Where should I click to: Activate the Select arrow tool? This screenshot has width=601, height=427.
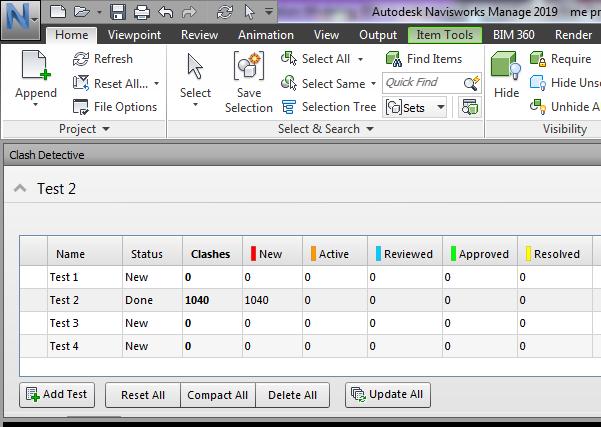point(195,67)
